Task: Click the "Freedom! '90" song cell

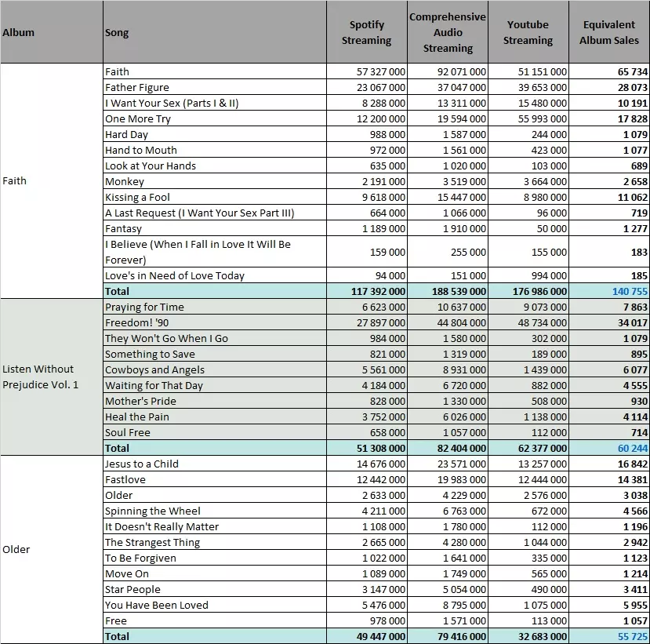Action: (x=215, y=322)
